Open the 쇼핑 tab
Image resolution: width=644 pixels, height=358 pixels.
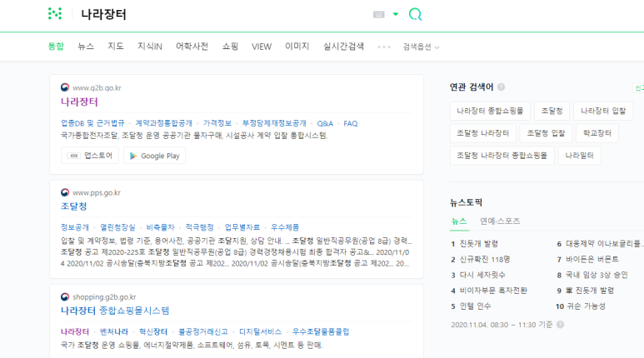click(x=230, y=47)
